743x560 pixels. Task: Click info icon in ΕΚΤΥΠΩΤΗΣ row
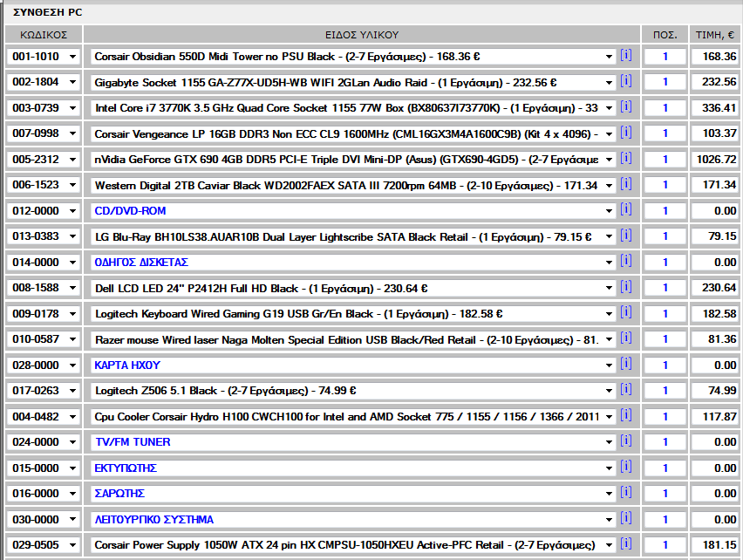pos(626,468)
